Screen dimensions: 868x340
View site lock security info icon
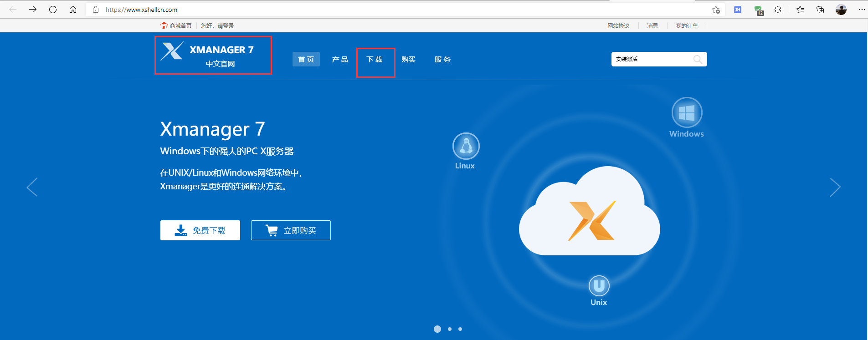pos(96,10)
